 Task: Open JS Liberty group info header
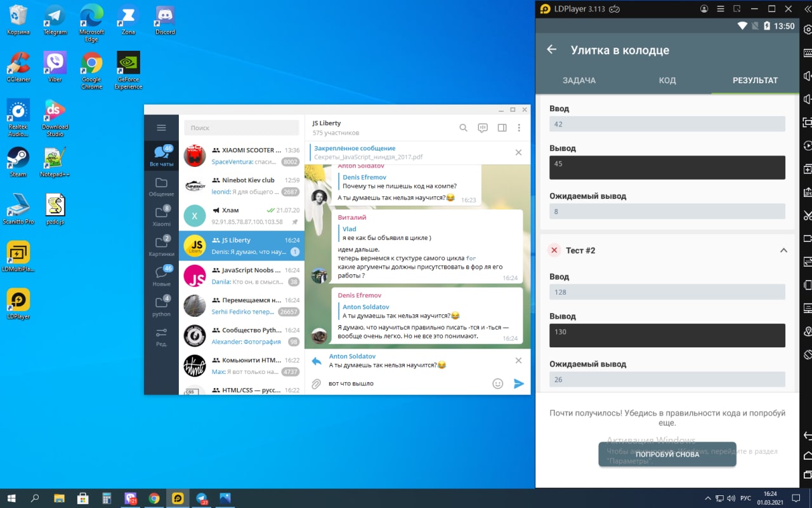(x=336, y=128)
